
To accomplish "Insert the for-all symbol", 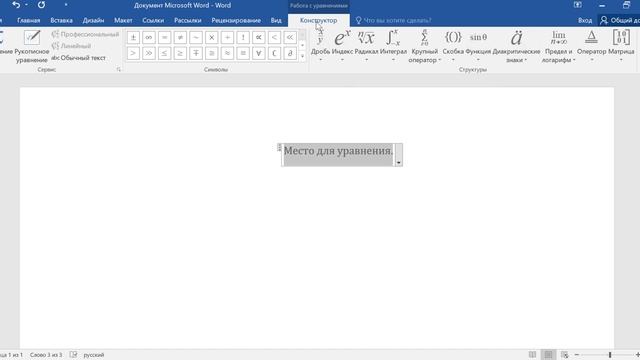I will [258, 53].
